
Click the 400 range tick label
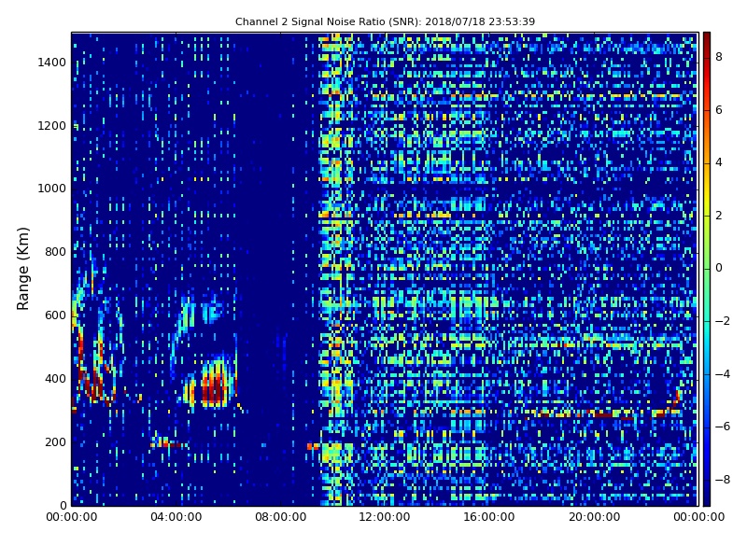click(55, 379)
